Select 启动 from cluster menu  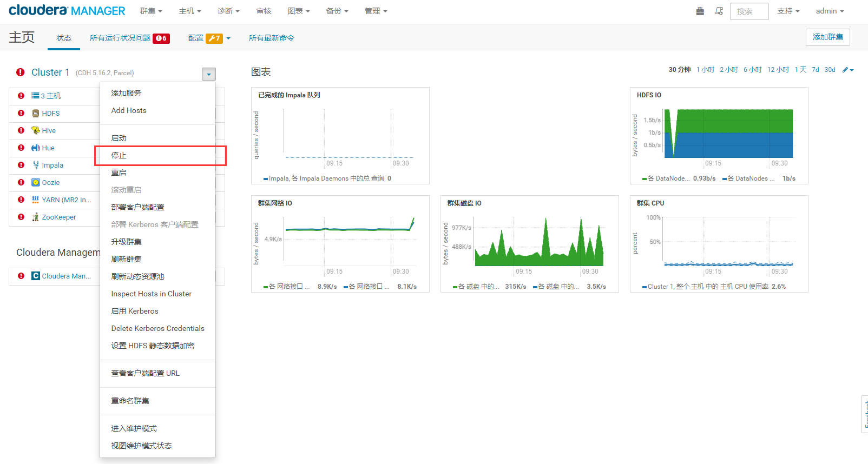[158, 138]
